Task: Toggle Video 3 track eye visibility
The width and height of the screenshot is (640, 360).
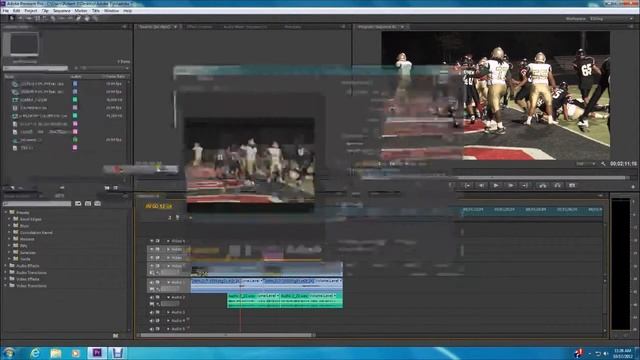Action: pos(151,249)
